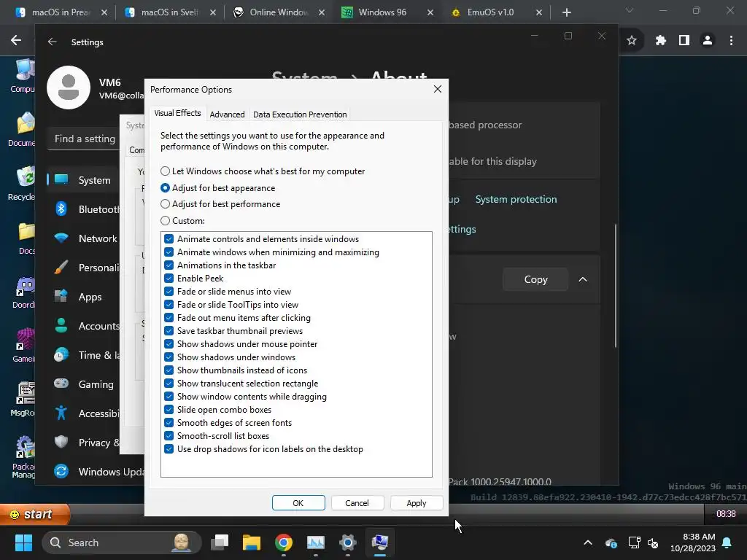The image size is (747, 560).
Task: Switch to the Visual Effects tab
Action: 177,113
